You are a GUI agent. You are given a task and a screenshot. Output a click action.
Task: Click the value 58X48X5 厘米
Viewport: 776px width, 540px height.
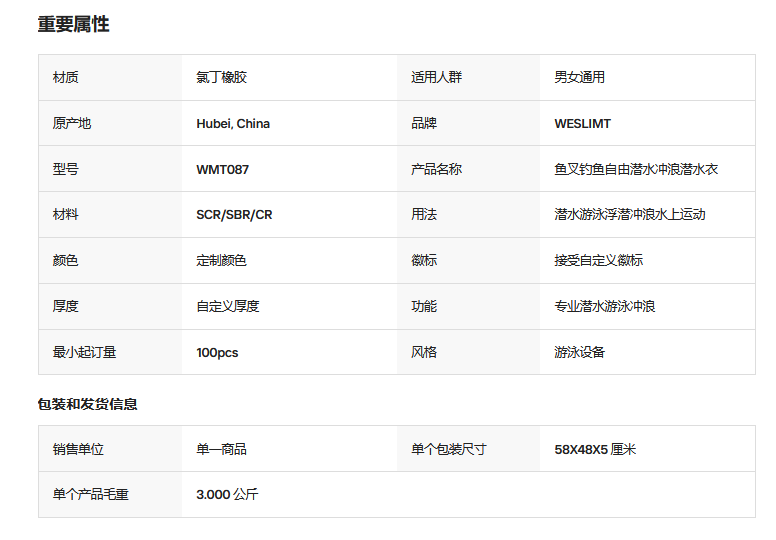click(x=595, y=449)
